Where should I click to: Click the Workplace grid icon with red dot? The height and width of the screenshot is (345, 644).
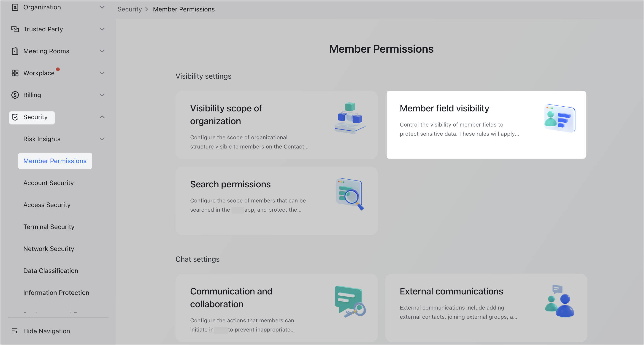[15, 73]
